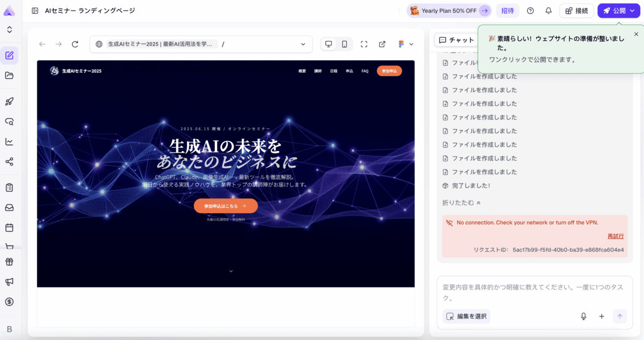
Task: Toggle the sidebar panel icon beside project title
Action: [x=35, y=11]
